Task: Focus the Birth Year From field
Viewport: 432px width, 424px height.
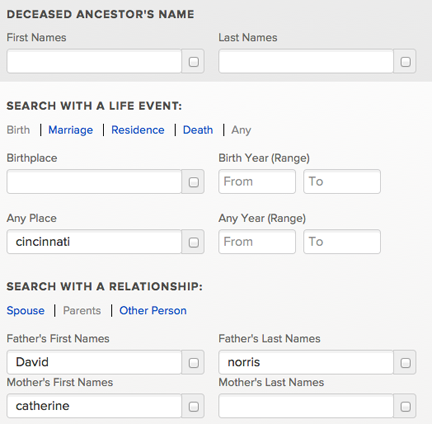Action: pos(257,181)
